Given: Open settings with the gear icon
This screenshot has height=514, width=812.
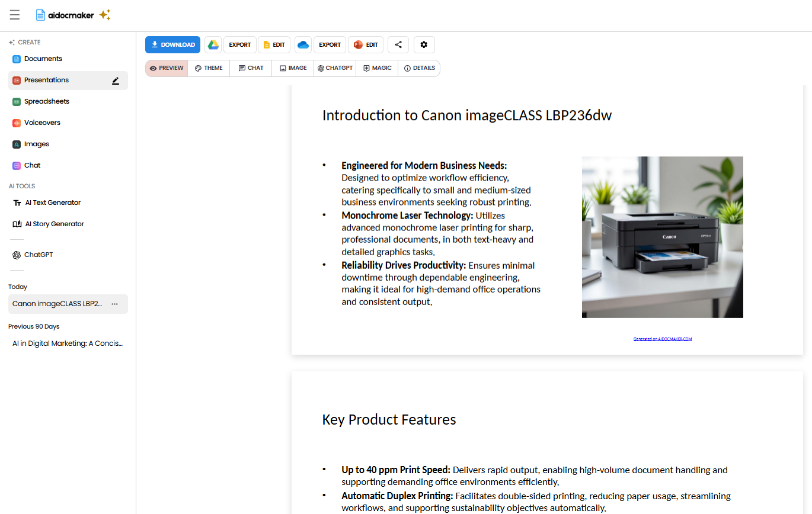Looking at the screenshot, I should 424,45.
